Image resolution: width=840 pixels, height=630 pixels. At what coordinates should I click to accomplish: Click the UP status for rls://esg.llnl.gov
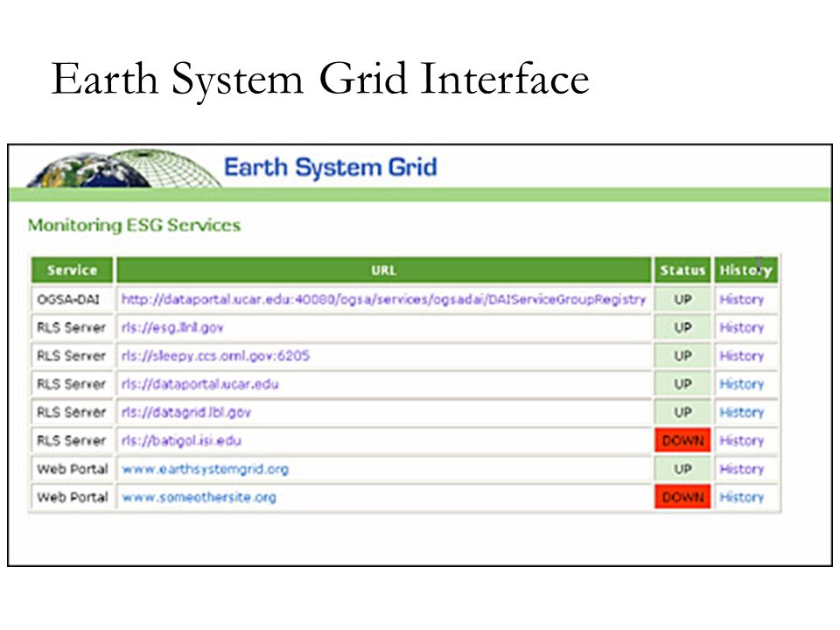tap(682, 327)
